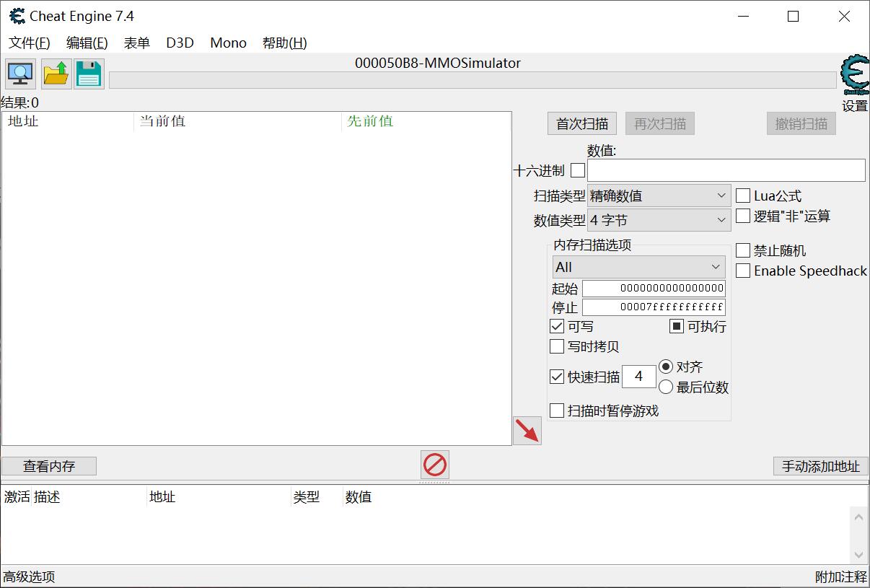Click the 再次扫描 next scan button

660,123
